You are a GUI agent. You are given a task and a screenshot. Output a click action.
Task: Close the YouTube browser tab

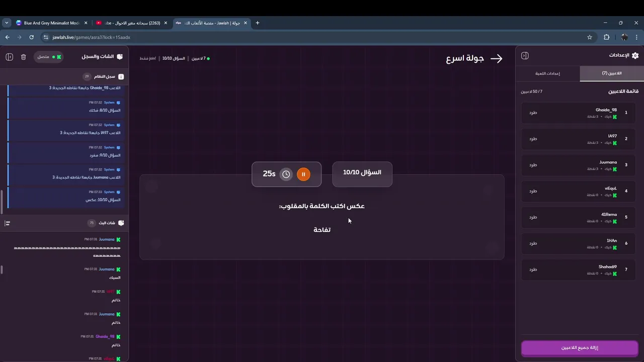tap(166, 23)
